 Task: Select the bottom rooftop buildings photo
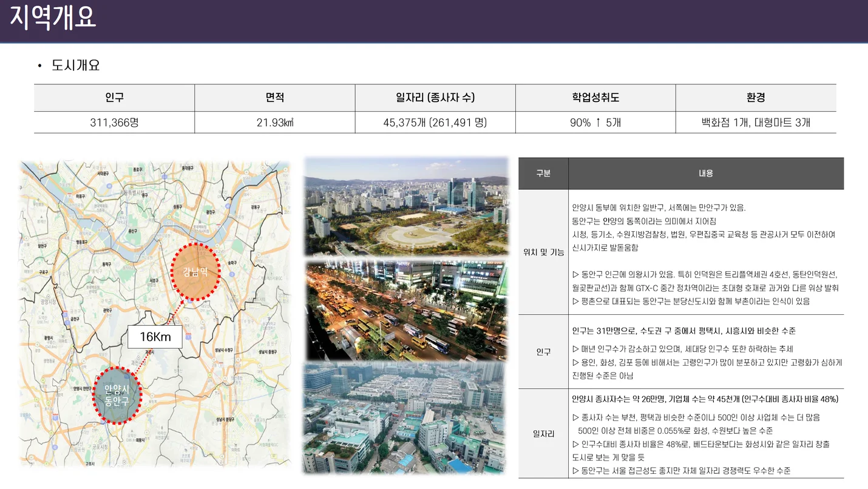[404, 418]
